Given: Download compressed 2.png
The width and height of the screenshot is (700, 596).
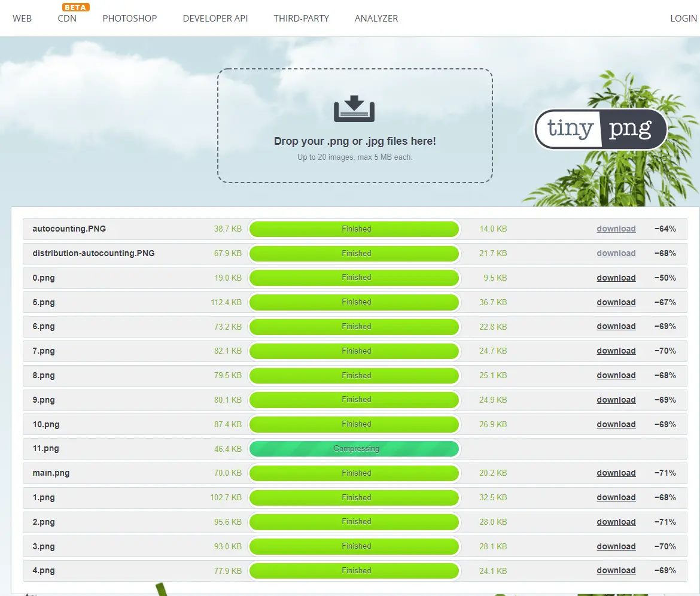Looking at the screenshot, I should point(616,522).
